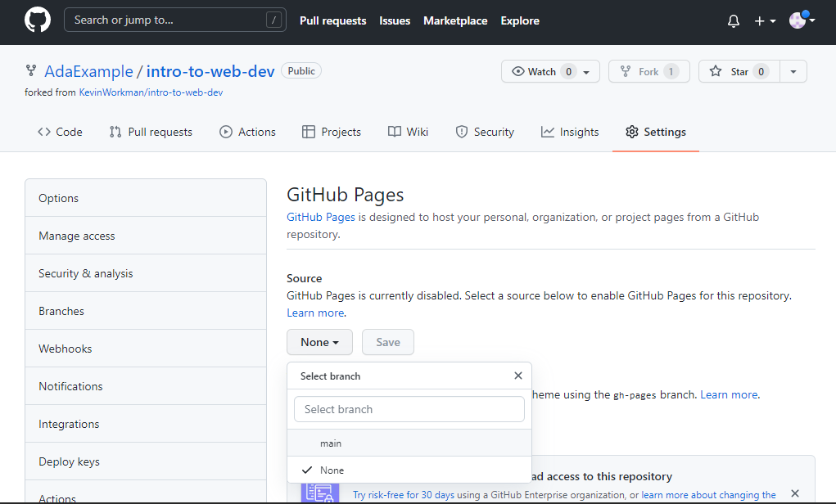
Task: Switch to the Insights tab
Action: tap(569, 132)
